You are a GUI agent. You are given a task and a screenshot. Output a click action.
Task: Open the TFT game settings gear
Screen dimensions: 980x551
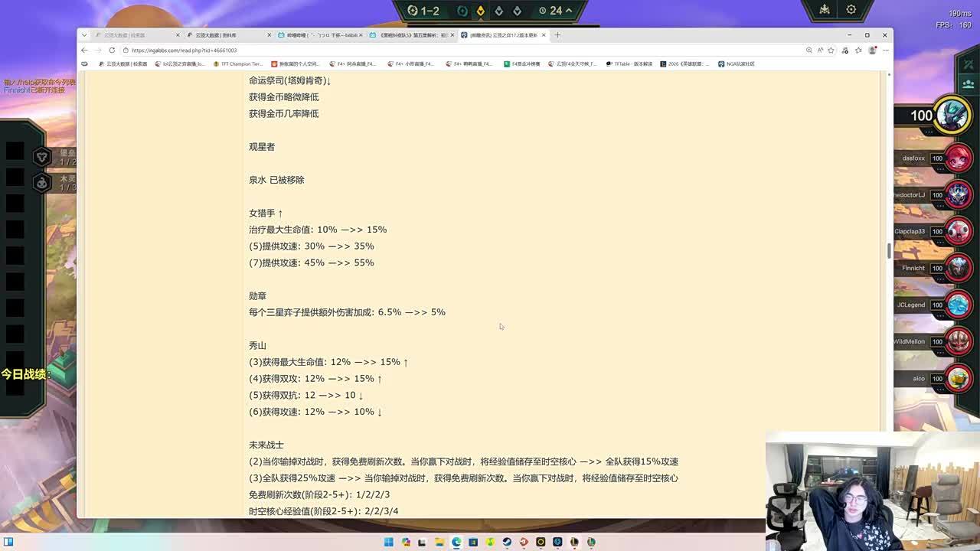(851, 10)
